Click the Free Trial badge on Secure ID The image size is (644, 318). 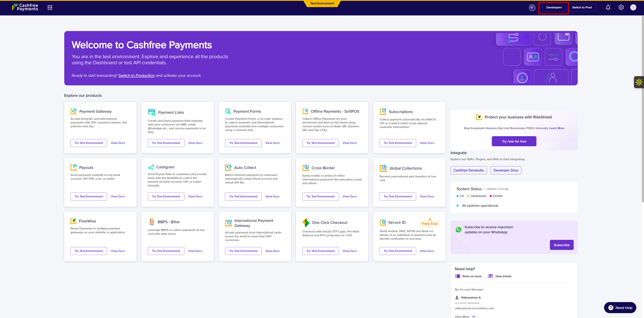coord(430,224)
